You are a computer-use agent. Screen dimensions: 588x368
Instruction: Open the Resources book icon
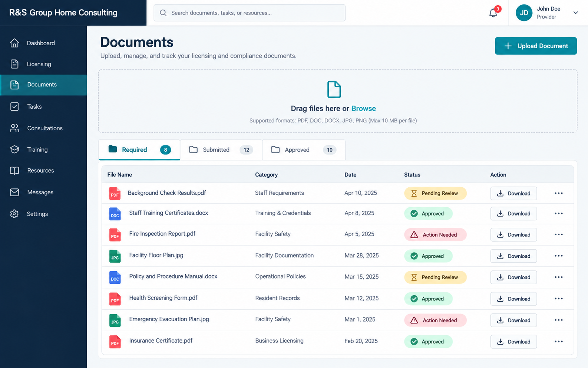(x=14, y=171)
